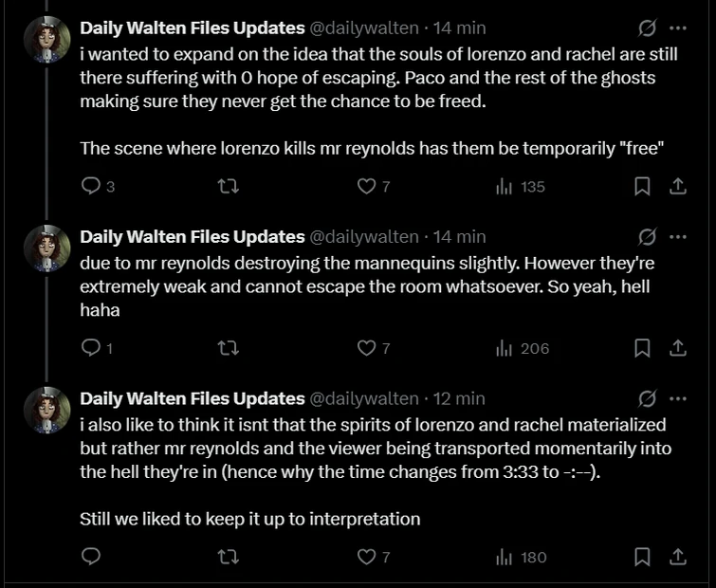Like the second tweet about mannequins

coord(366,348)
